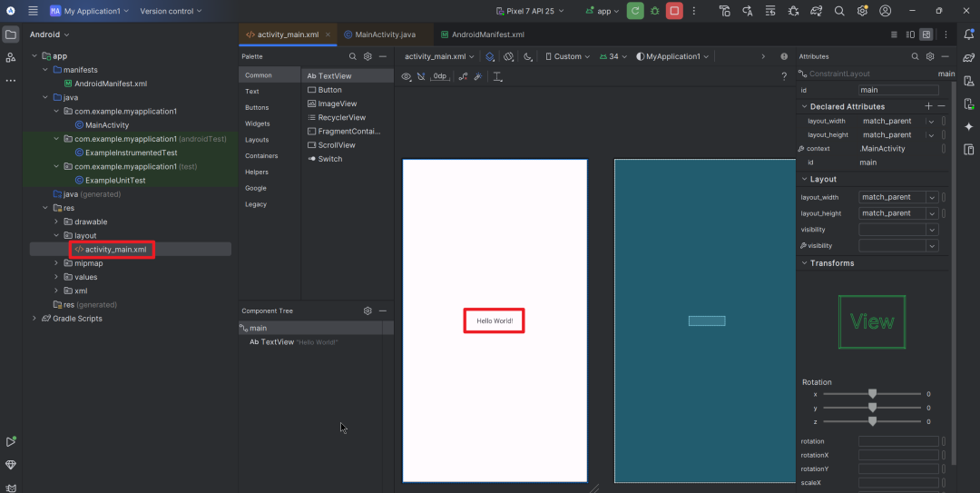Open the main hamburger menu

pyautogui.click(x=34, y=11)
